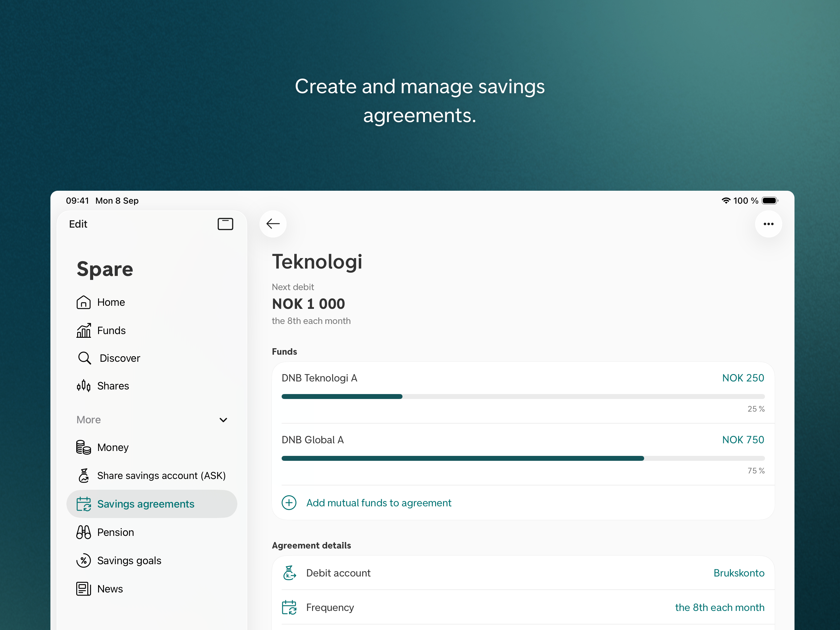This screenshot has width=840, height=630.
Task: Click the Pension binoculars icon
Action: coord(84,532)
